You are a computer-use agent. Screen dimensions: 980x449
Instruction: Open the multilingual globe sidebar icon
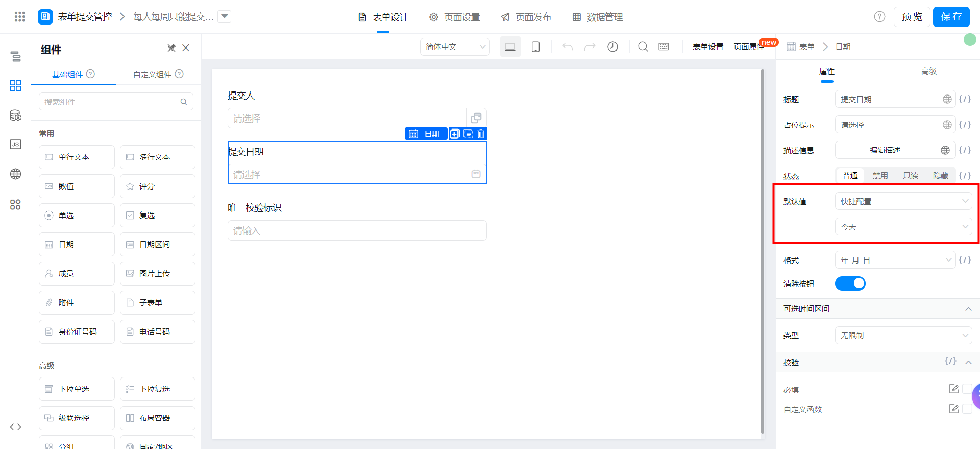[x=16, y=174]
